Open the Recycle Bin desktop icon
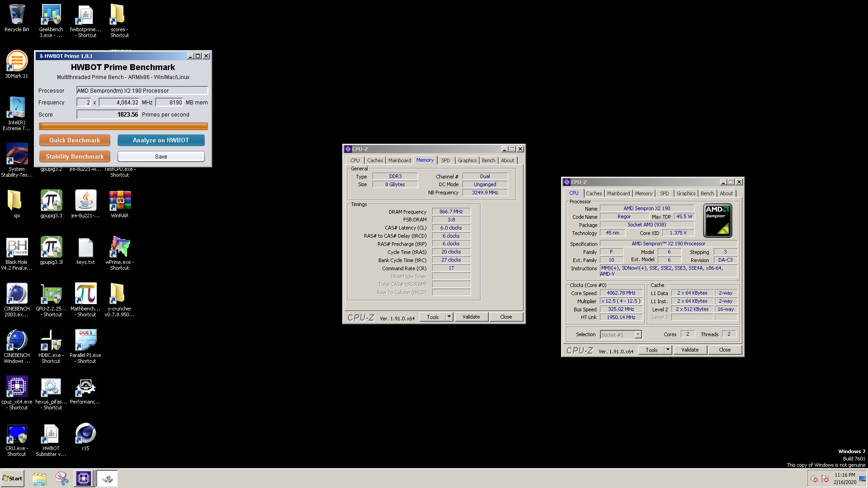Screen dimensions: 868x488 [x=17, y=19]
